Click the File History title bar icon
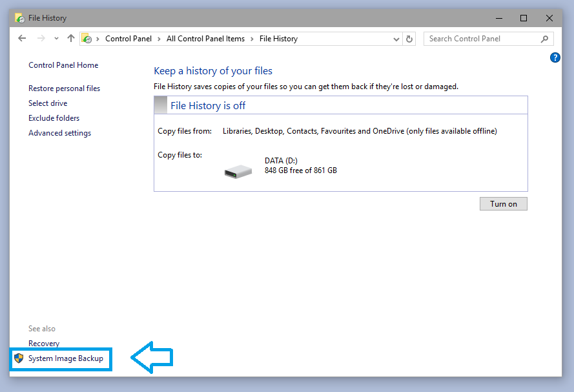 coord(20,18)
